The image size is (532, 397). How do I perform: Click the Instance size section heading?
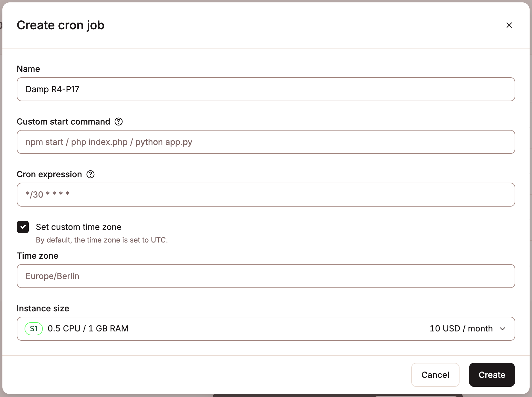(43, 308)
